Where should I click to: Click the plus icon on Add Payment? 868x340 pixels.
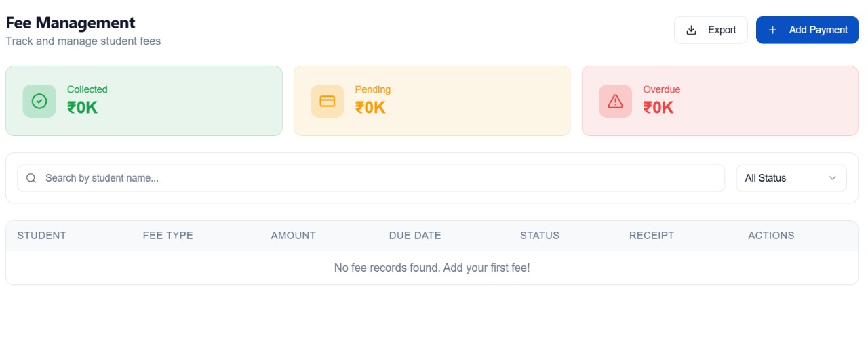(772, 30)
